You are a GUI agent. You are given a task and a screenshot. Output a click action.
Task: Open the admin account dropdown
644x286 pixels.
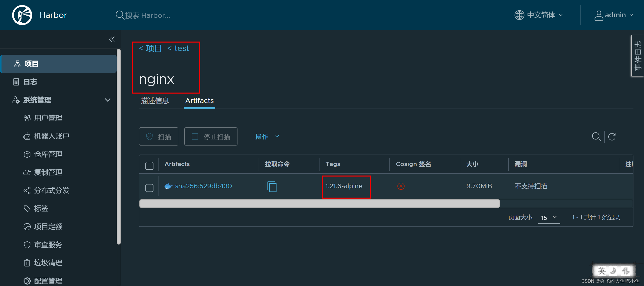pyautogui.click(x=614, y=15)
